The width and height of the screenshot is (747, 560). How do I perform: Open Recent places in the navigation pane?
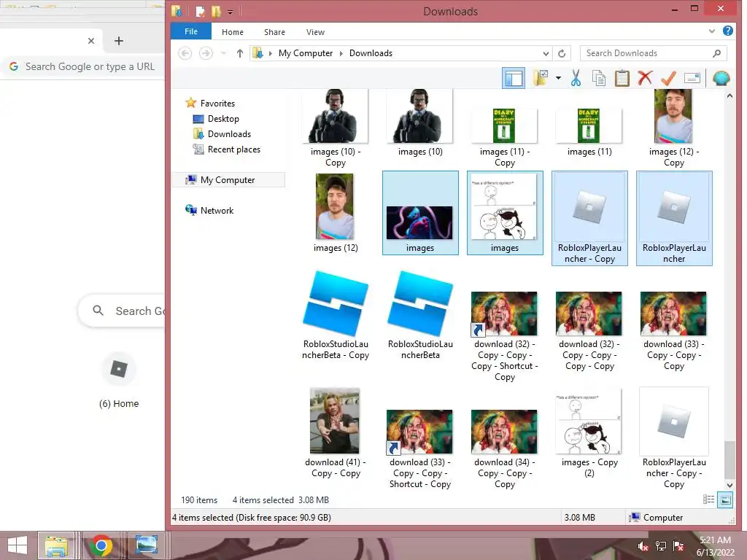[233, 149]
